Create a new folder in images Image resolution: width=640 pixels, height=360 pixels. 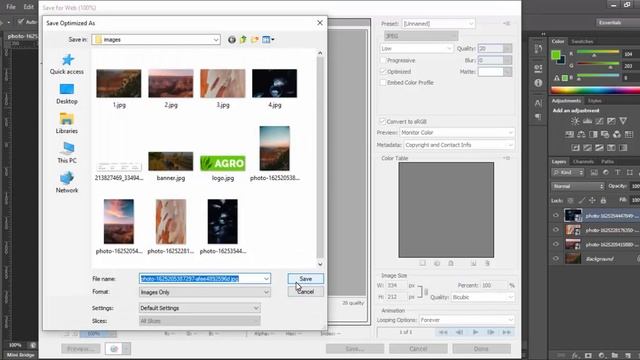255,40
